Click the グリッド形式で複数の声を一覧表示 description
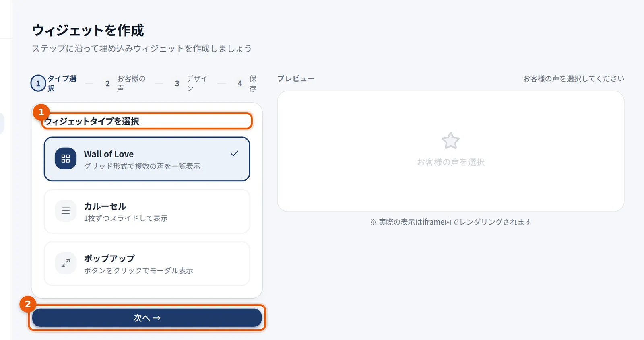The height and width of the screenshot is (340, 644). (x=142, y=166)
